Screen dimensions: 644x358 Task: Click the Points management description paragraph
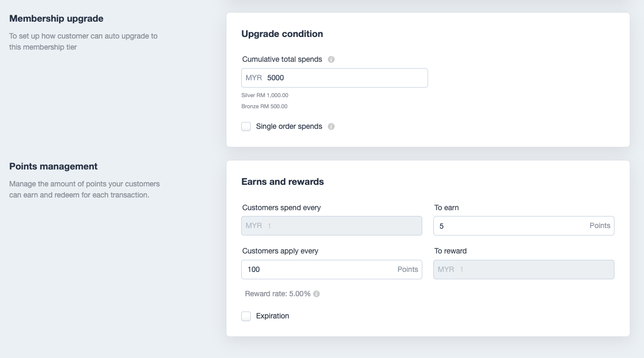pos(84,190)
